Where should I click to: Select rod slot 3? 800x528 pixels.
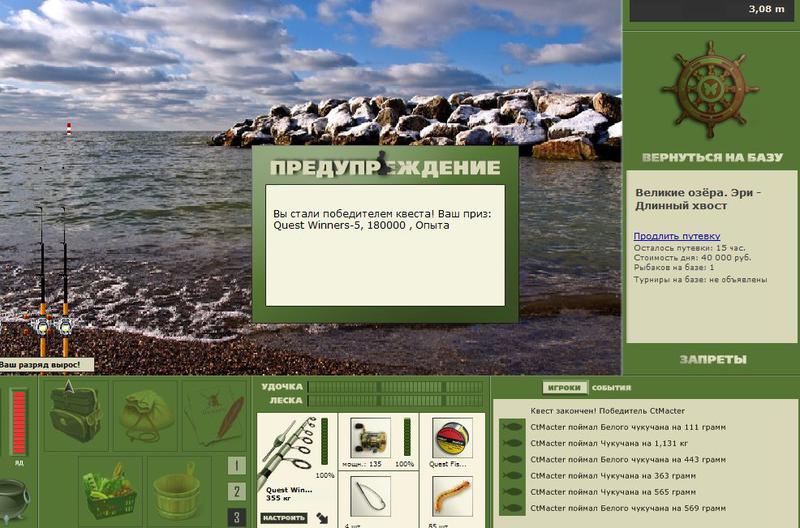pos(236,517)
